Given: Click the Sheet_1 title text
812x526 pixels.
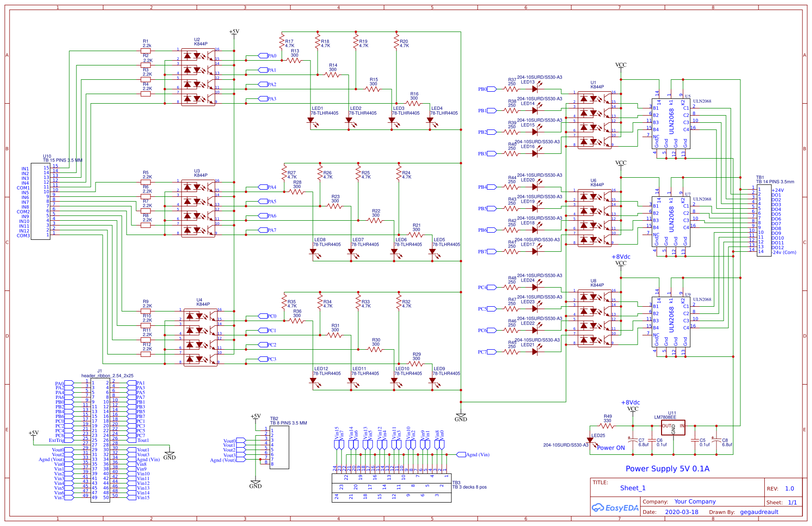Looking at the screenshot, I should [x=632, y=488].
